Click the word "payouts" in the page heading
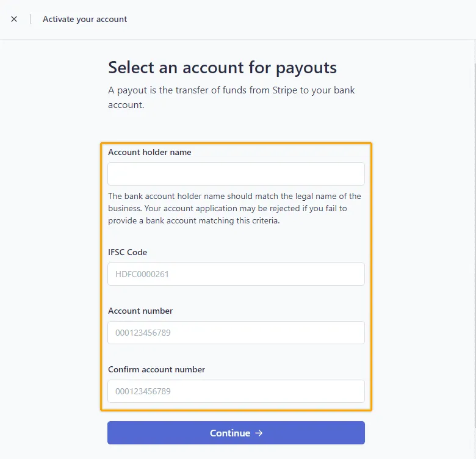 (x=306, y=67)
